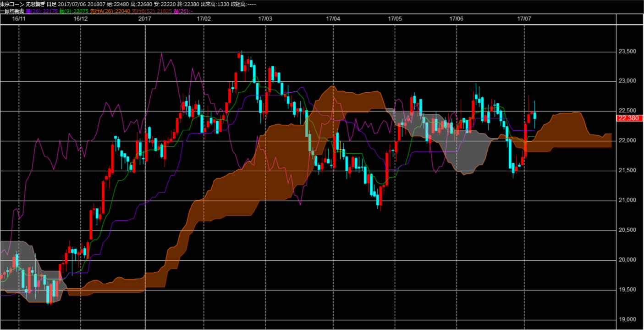The height and width of the screenshot is (330, 644).
Task: Click the 19,500 price axis label
Action: click(627, 290)
